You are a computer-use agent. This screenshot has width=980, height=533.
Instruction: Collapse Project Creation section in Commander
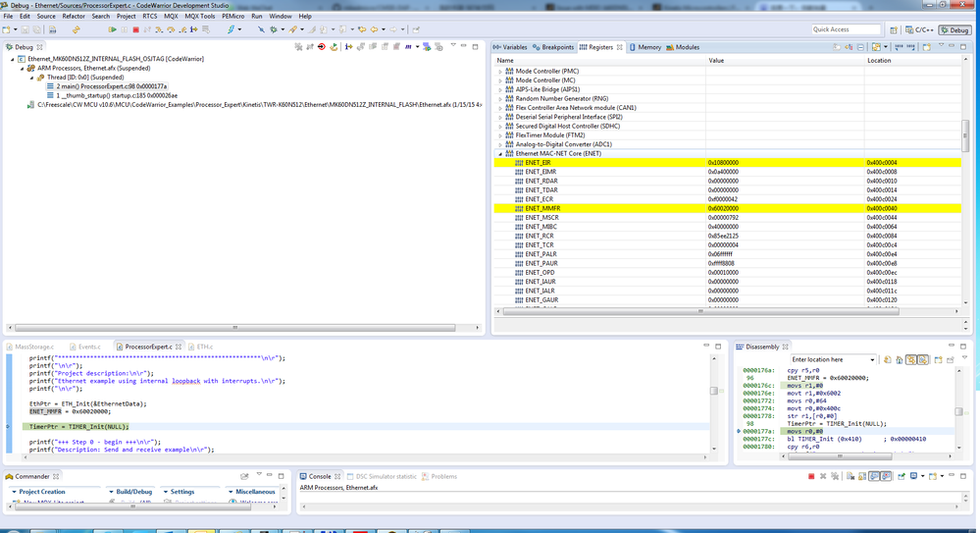[14, 492]
